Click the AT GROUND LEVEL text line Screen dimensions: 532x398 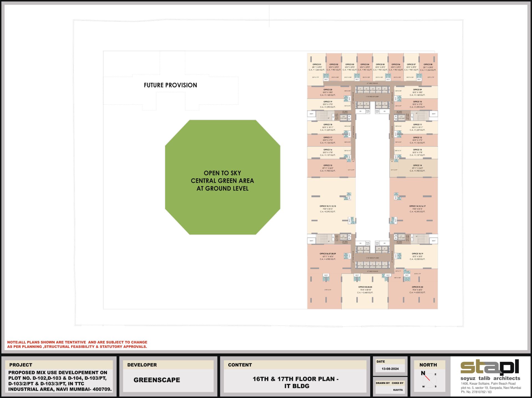pyautogui.click(x=222, y=189)
